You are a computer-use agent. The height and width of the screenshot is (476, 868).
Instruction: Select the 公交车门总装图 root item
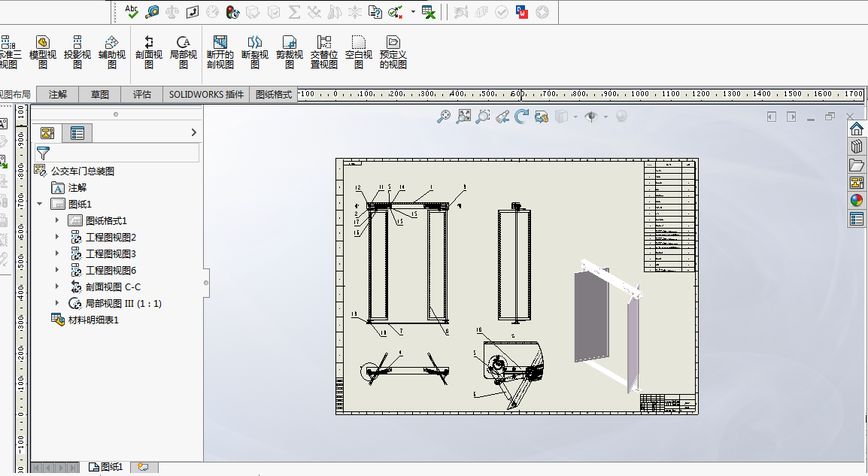coord(83,171)
